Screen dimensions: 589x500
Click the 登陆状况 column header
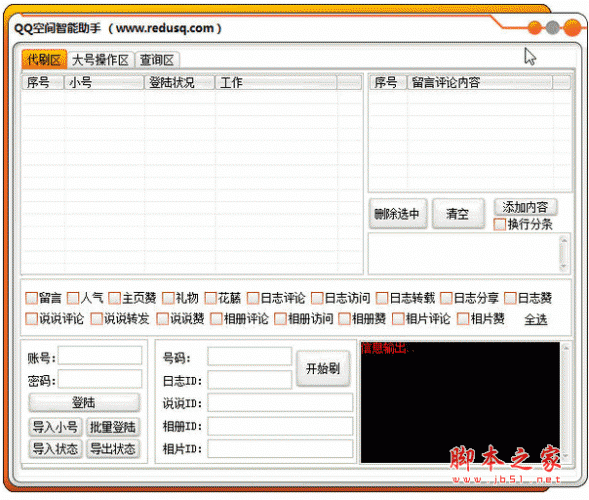coord(180,82)
